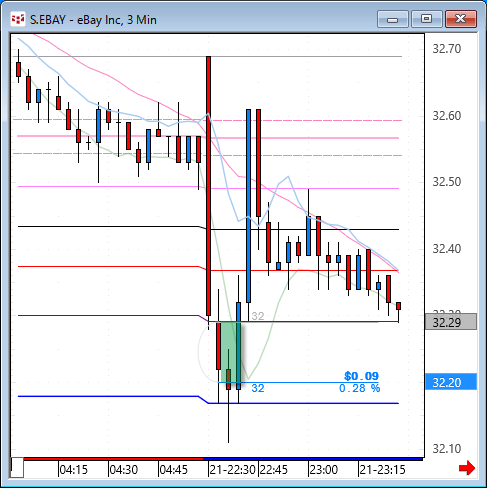Click the S.EBAY - eBay Inc title text
Image resolution: width=487 pixels, height=488 pixels.
pyautogui.click(x=93, y=20)
